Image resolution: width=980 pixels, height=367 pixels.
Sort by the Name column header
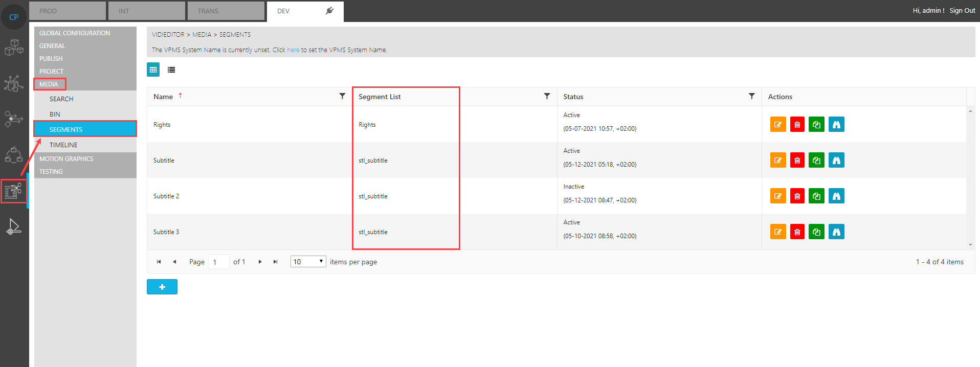164,97
